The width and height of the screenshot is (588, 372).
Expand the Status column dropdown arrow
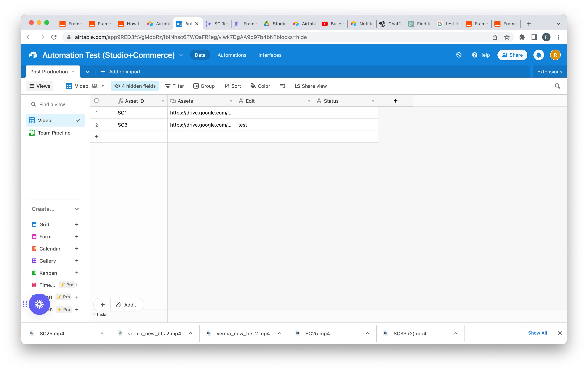(373, 101)
